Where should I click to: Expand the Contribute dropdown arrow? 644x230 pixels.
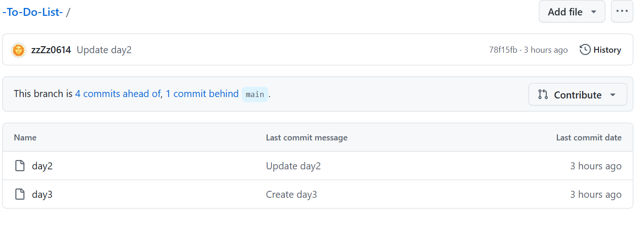(x=613, y=95)
